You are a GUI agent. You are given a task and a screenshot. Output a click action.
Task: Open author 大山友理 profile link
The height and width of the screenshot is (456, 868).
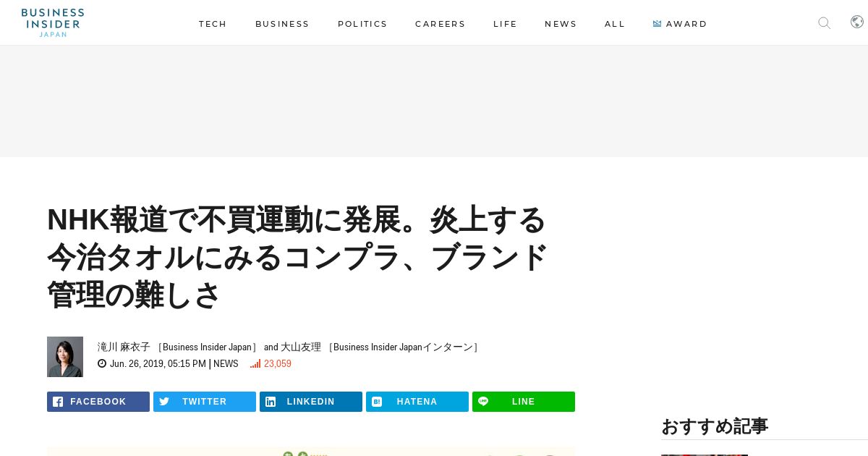(x=301, y=347)
